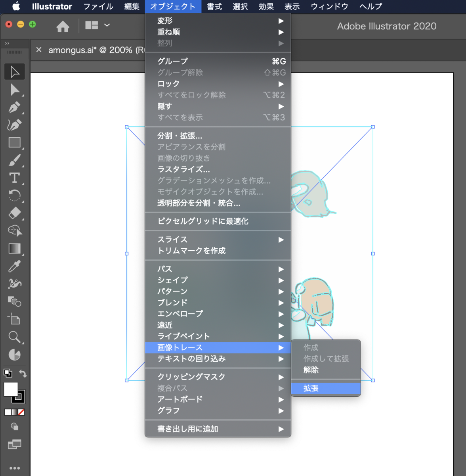Open the Apple menu
The image size is (466, 476).
click(x=16, y=6)
